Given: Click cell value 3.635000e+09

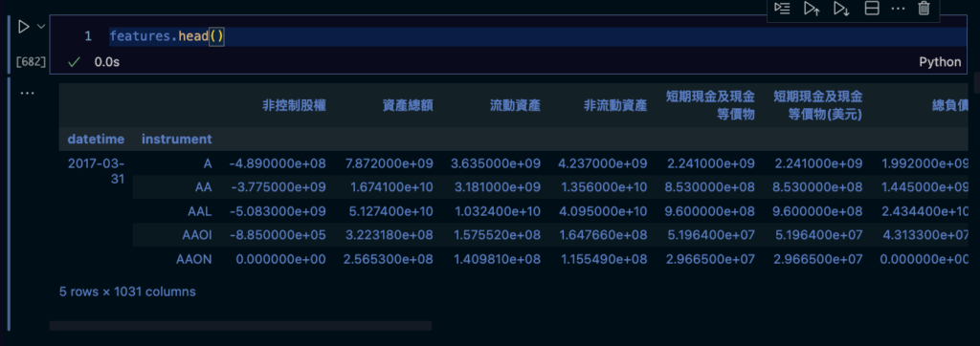Looking at the screenshot, I should click(497, 163).
